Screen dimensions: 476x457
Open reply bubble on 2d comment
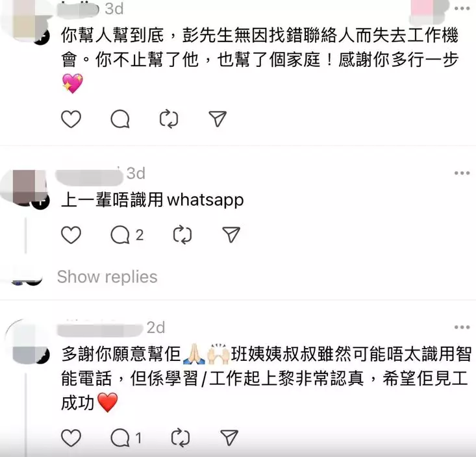point(126,438)
